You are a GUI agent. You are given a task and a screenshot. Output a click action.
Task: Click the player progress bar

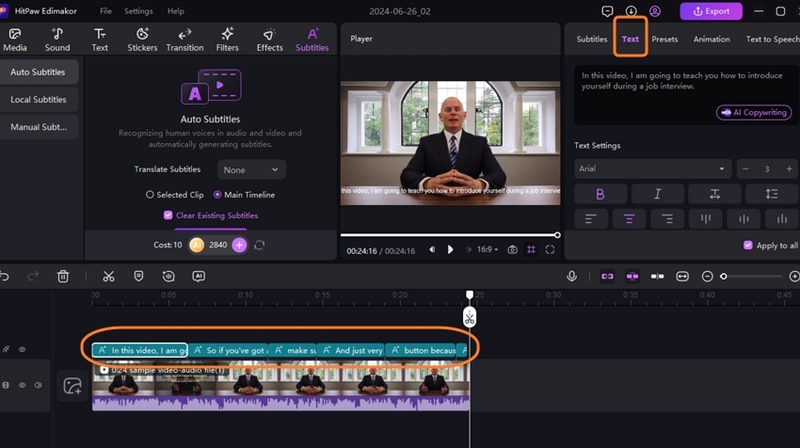[x=450, y=235]
